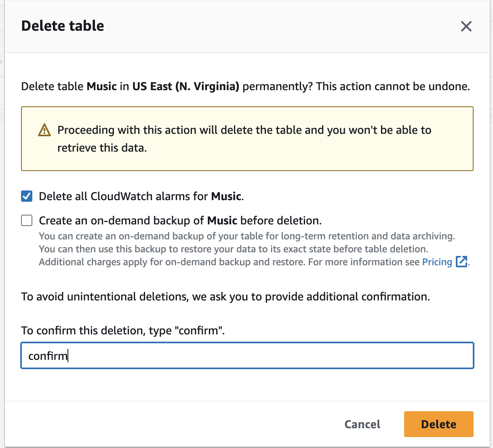Click the "To avoid unintentional deletions" sentence
Viewport: 493px width, 448px height.
[x=225, y=297]
